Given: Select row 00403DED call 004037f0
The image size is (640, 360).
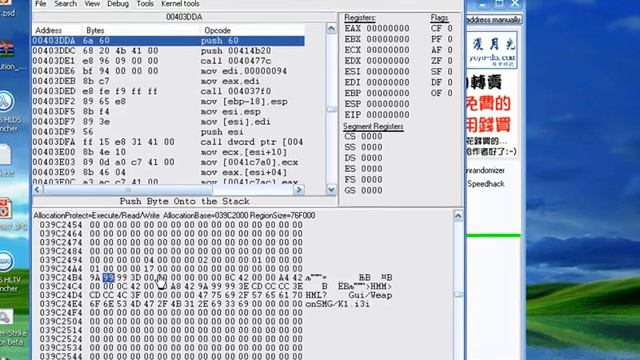Looking at the screenshot, I should click(x=168, y=91).
